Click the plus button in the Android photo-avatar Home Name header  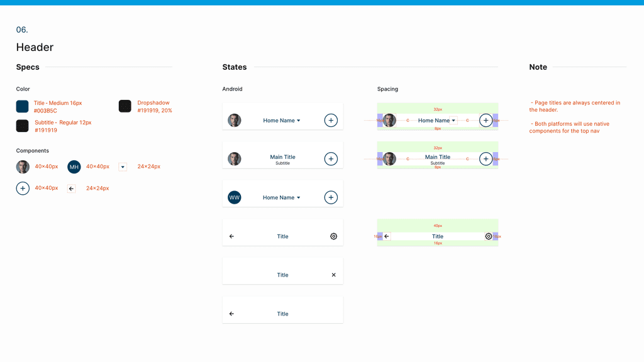coord(331,120)
